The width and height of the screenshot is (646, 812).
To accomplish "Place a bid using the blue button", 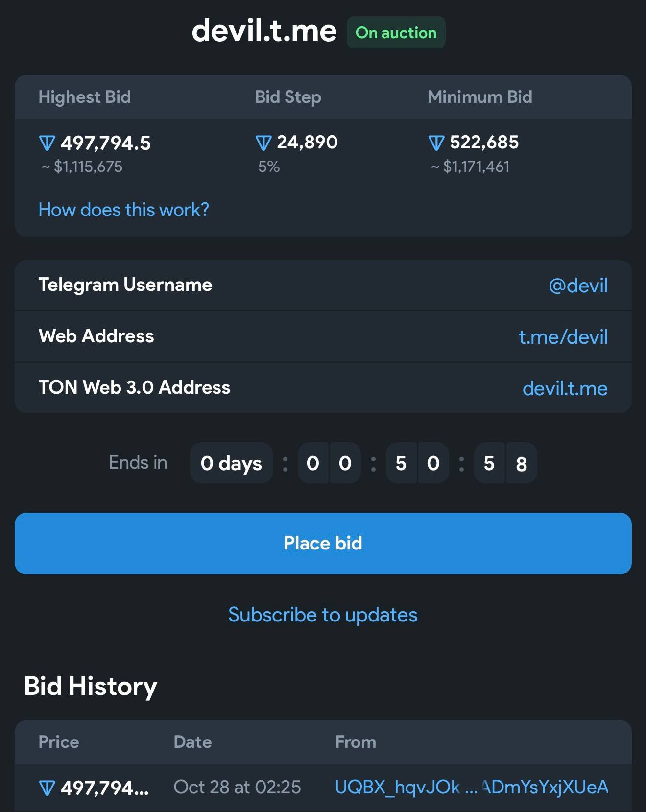I will 323,544.
